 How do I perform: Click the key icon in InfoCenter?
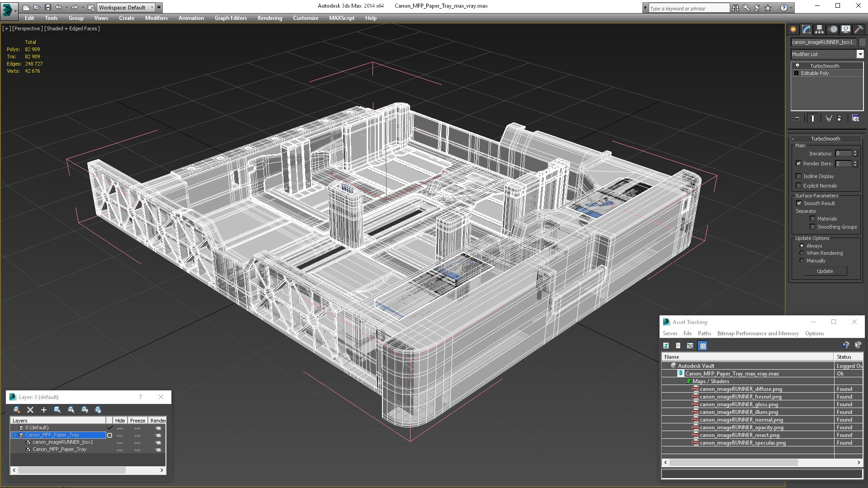click(746, 8)
